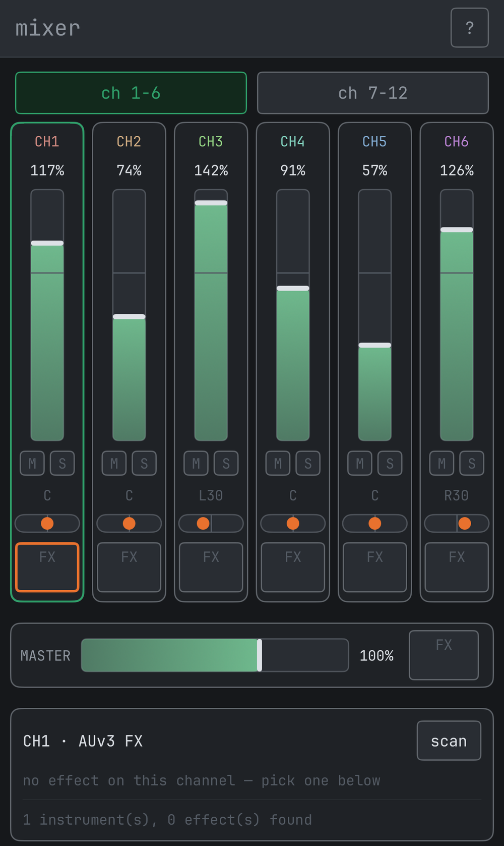Click the CH2 pan knob
The image size is (504, 846).
point(129,523)
